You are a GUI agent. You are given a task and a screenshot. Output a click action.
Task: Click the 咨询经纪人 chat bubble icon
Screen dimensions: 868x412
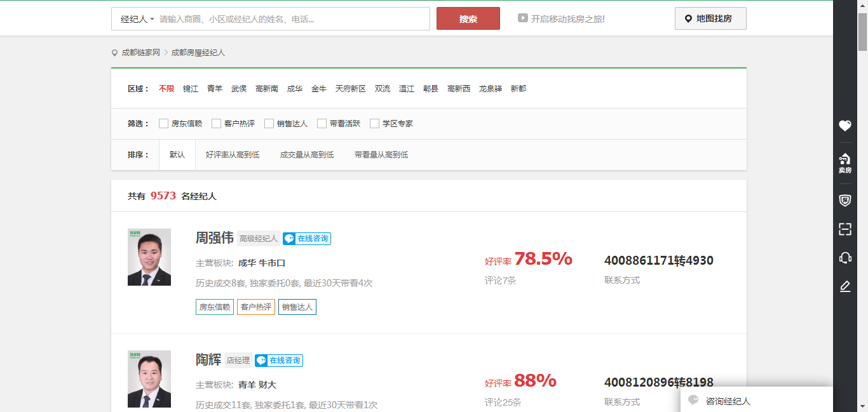coord(694,401)
